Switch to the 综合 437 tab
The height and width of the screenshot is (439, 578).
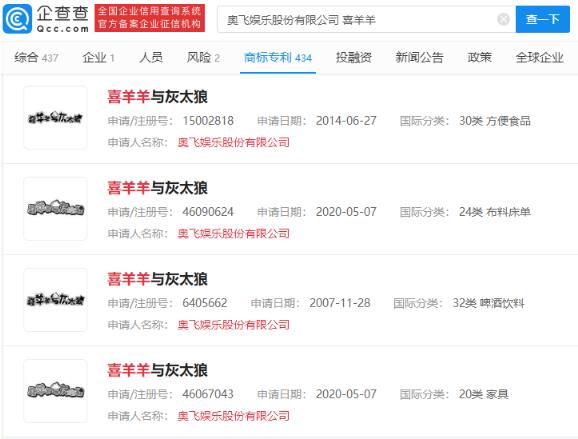click(36, 58)
